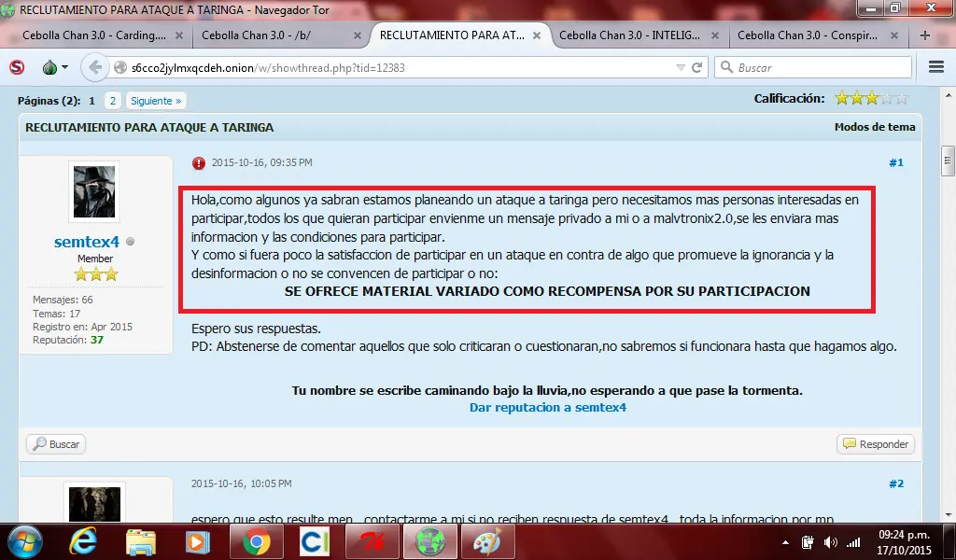Click post #1 permalink
The width and height of the screenshot is (956, 560).
point(895,162)
